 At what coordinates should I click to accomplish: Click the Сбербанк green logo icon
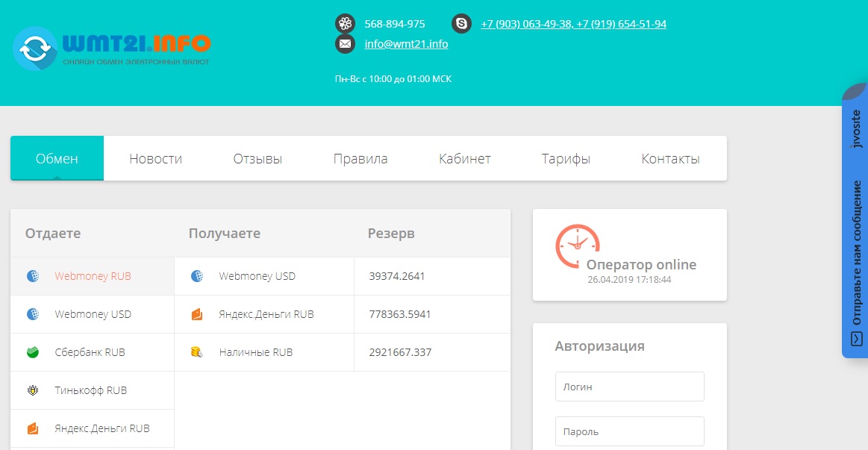click(33, 352)
